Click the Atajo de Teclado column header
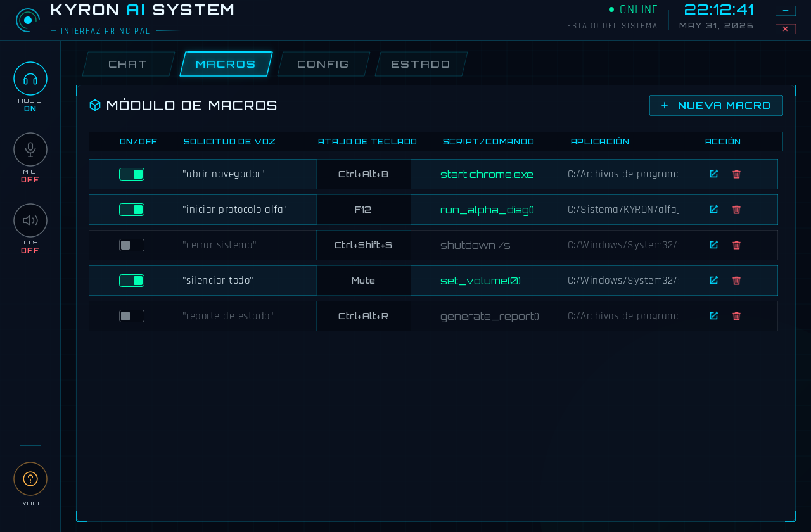This screenshot has width=811, height=532. coord(367,141)
